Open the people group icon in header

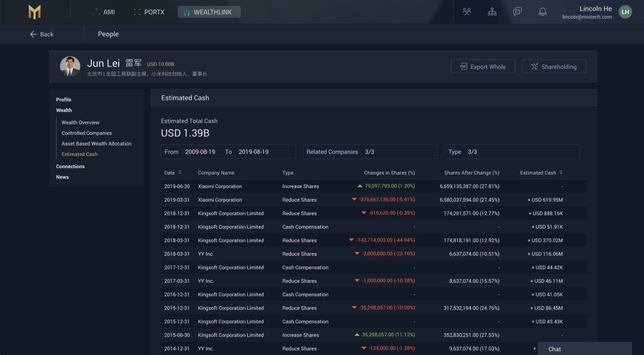[467, 12]
